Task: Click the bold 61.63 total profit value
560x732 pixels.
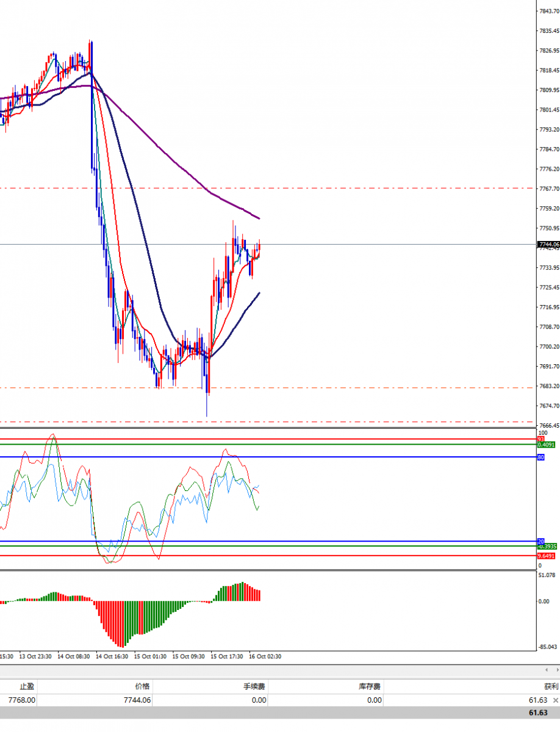Action: 537,712
